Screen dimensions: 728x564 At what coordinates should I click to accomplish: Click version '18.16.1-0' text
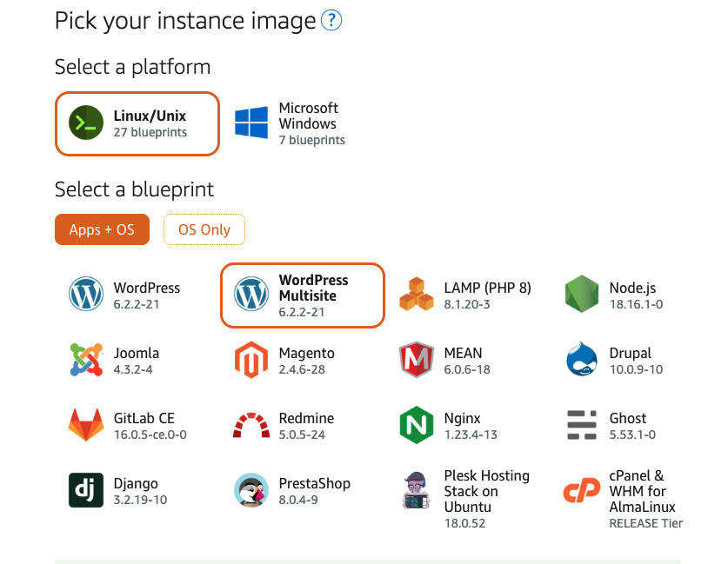click(636, 305)
